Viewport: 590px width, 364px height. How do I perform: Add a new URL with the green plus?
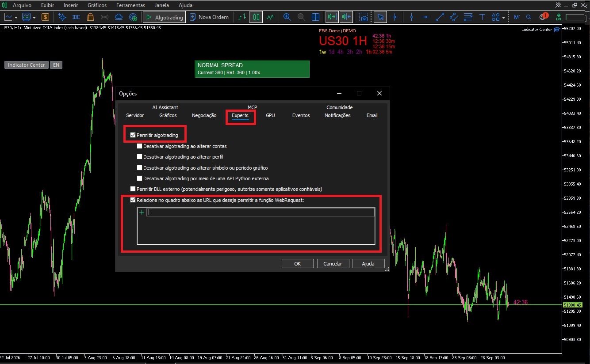(142, 212)
